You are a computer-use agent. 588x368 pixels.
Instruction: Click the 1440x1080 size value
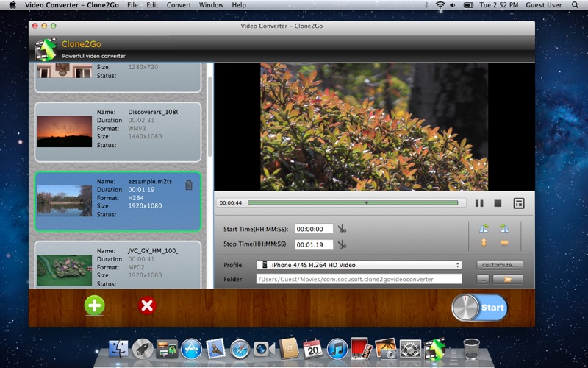145,136
